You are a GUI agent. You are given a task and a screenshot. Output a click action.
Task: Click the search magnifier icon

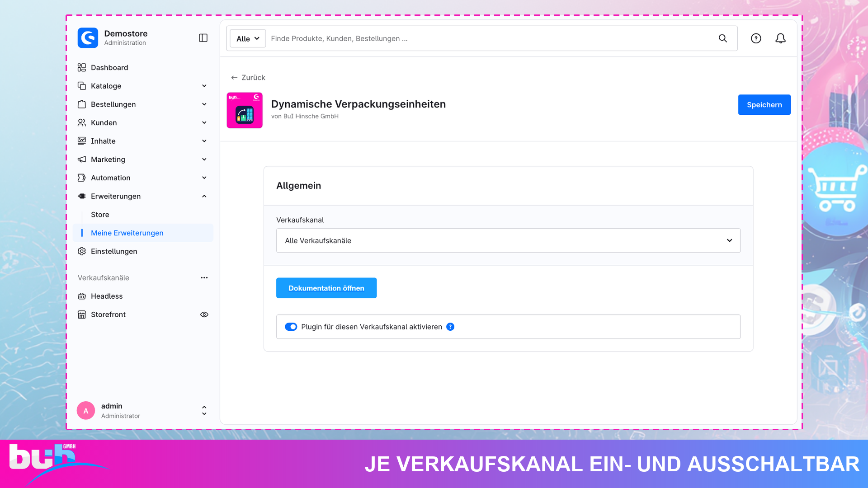[x=723, y=38]
